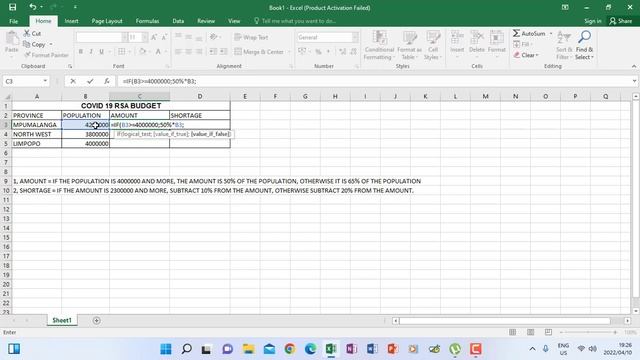The image size is (640, 360).
Task: Confirm the formula with the checkmark button
Action: 90,81
